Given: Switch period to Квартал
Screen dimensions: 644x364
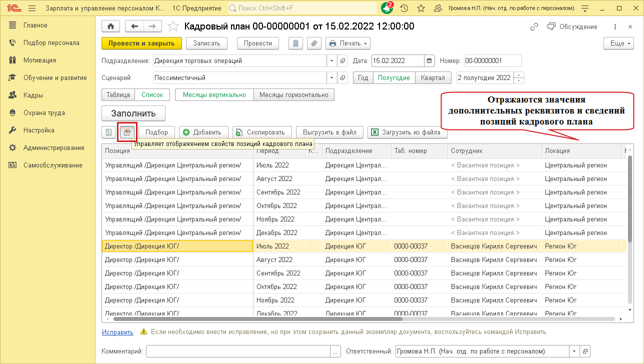Looking at the screenshot, I should coord(432,78).
